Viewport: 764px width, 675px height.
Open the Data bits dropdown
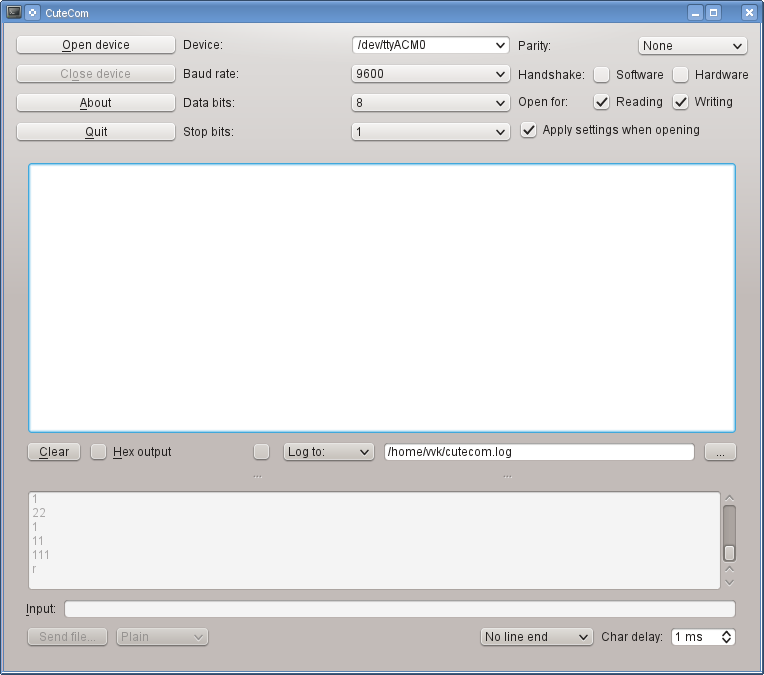(x=430, y=103)
